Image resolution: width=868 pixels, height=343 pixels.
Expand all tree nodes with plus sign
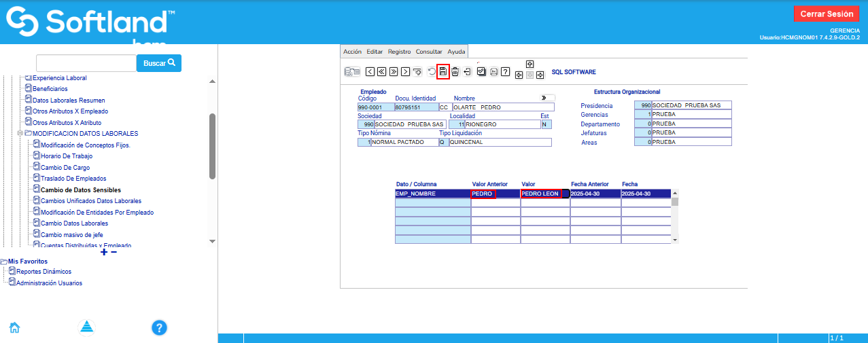[104, 252]
